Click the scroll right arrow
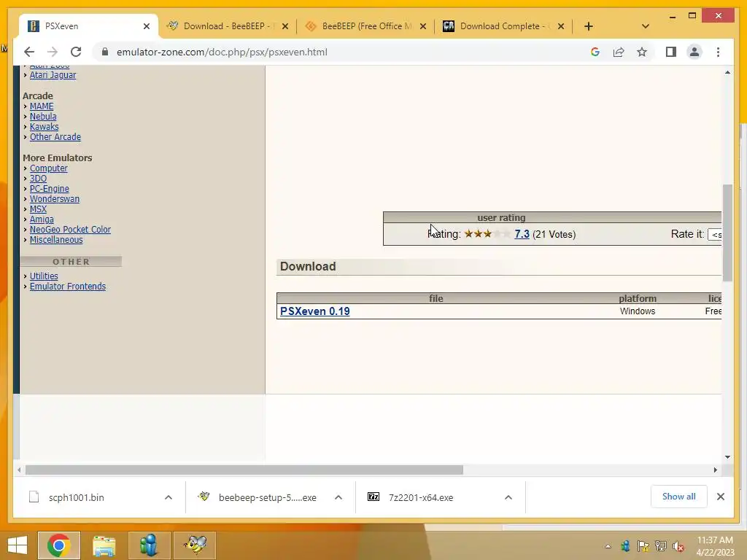747x560 pixels. [x=715, y=470]
